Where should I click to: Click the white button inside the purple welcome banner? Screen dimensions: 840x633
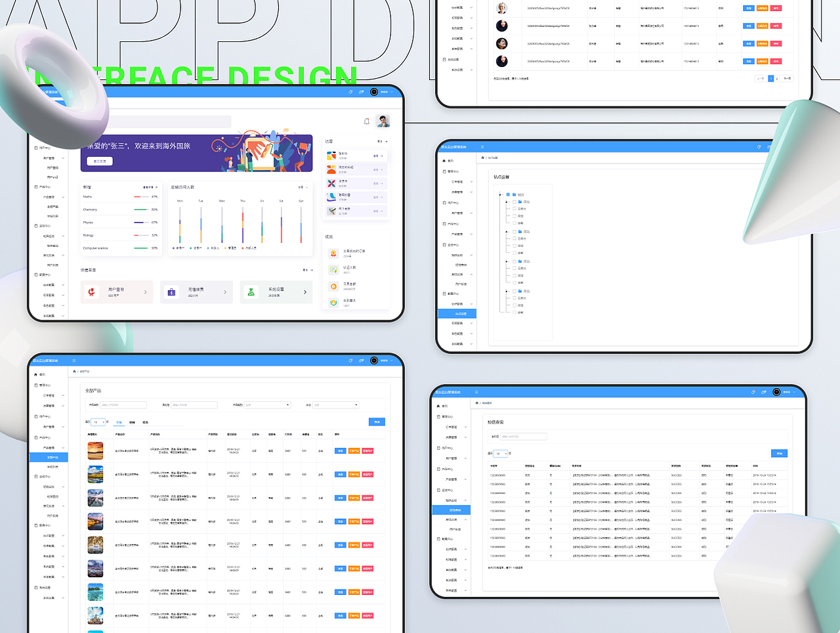point(100,161)
